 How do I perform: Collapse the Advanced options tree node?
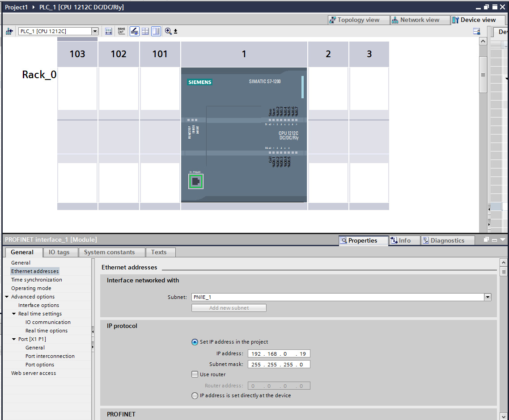pos(7,297)
